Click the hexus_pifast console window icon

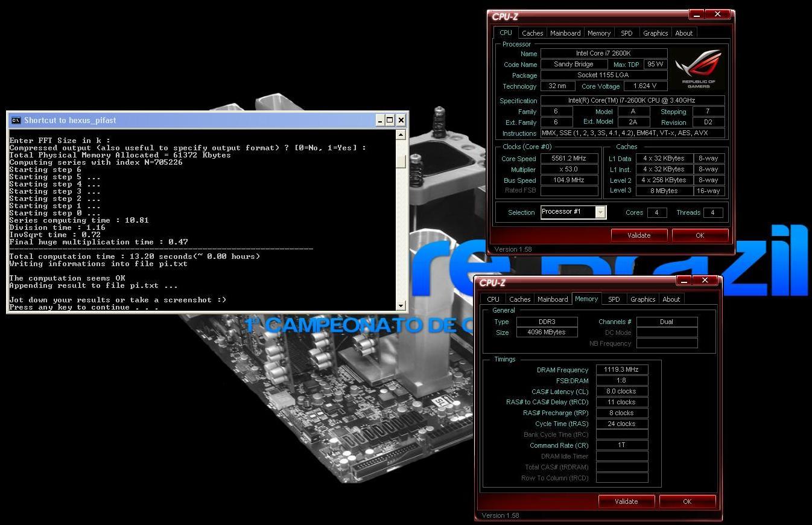coord(16,120)
